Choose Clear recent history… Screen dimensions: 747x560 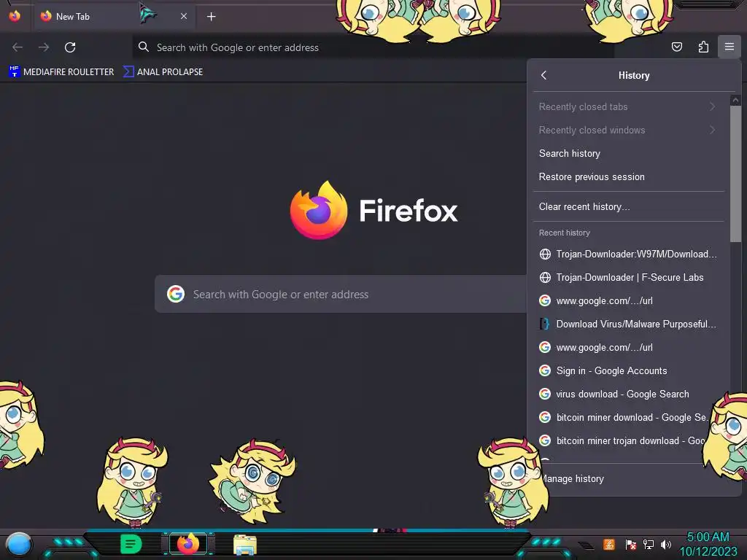(628, 206)
